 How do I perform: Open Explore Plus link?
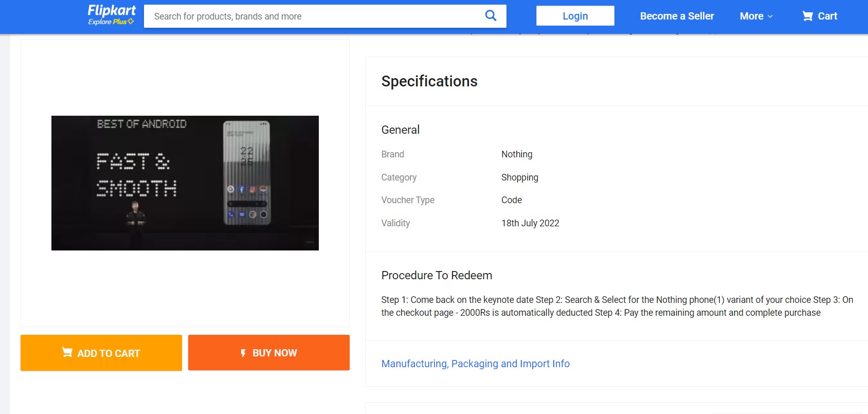(x=111, y=22)
